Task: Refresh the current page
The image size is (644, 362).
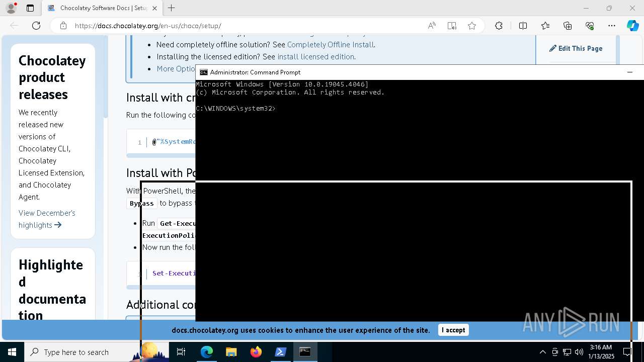Action: point(36,26)
